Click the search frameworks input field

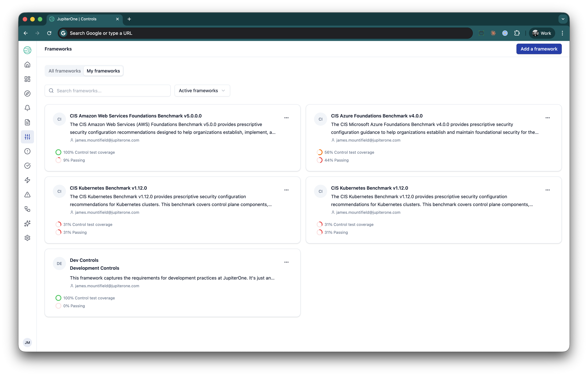coord(107,91)
